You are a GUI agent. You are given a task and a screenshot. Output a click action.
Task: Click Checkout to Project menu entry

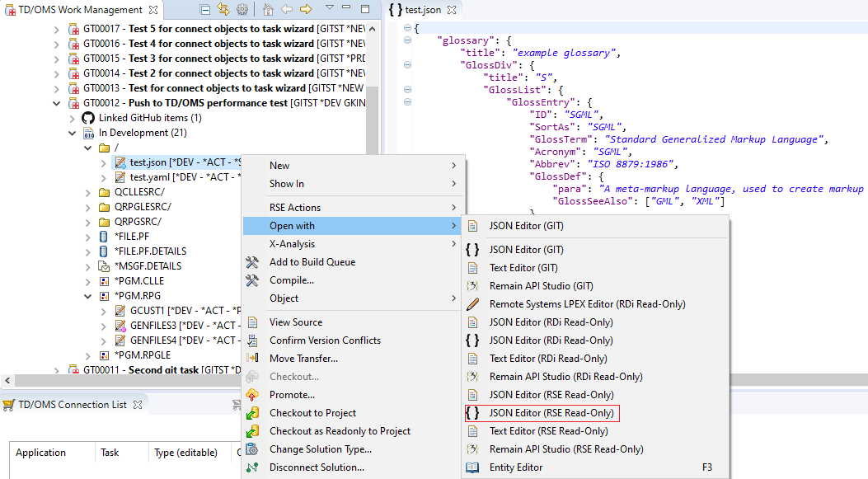pyautogui.click(x=312, y=413)
